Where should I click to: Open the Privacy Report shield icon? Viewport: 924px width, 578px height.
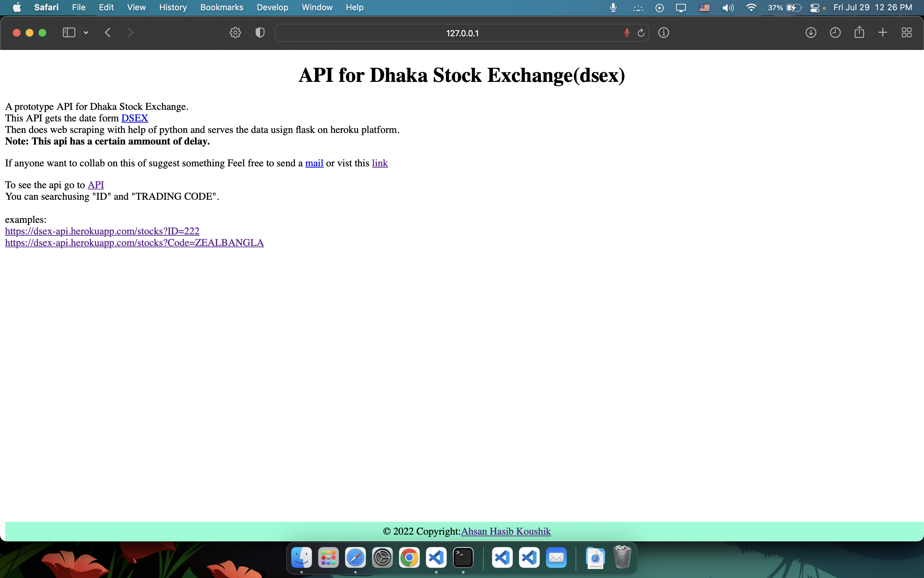[x=260, y=33]
